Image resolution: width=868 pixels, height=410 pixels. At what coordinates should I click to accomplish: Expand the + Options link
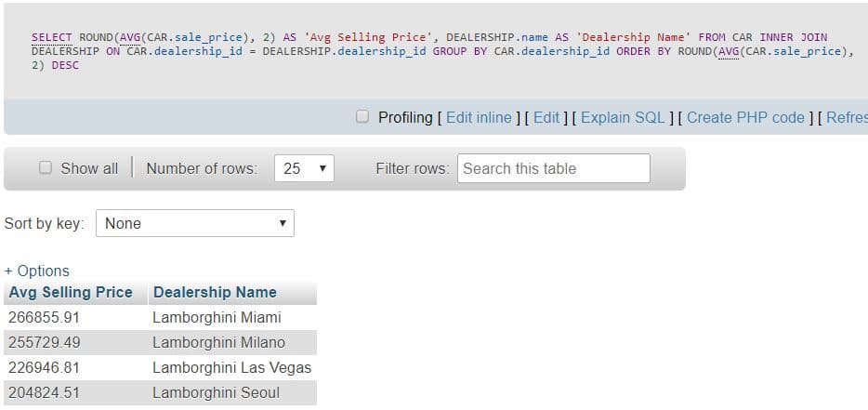36,271
